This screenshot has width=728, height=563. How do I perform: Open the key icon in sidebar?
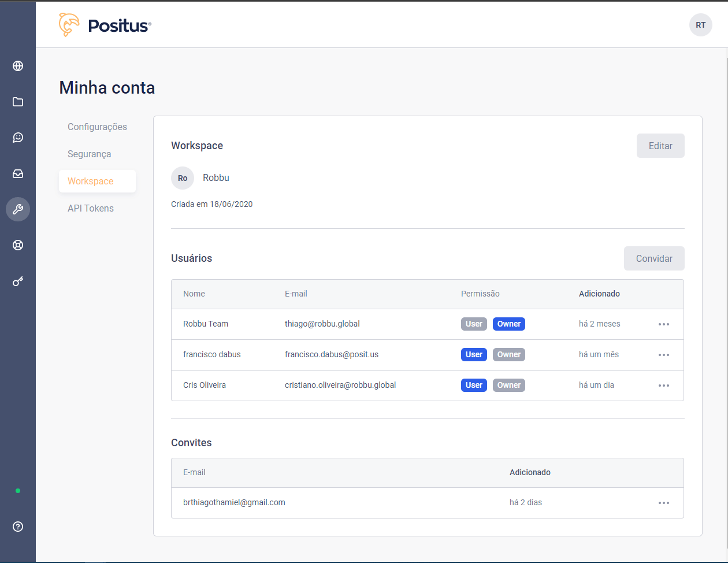click(x=18, y=281)
